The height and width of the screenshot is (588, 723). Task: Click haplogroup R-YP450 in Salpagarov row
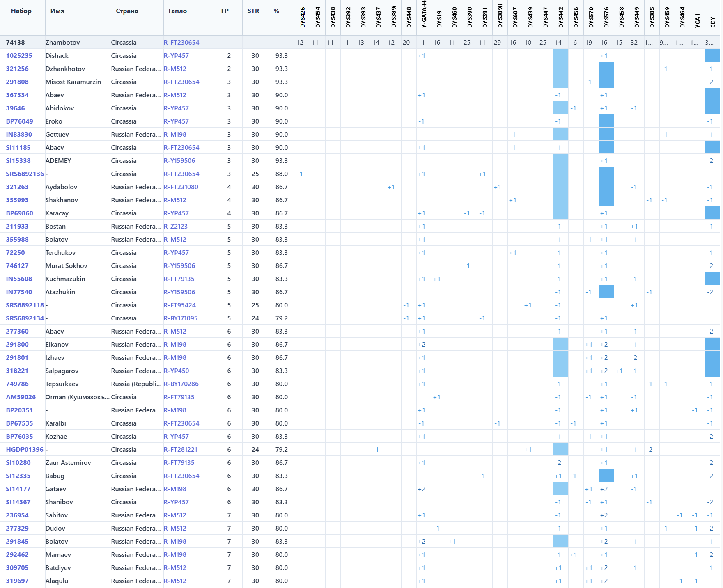pos(176,371)
